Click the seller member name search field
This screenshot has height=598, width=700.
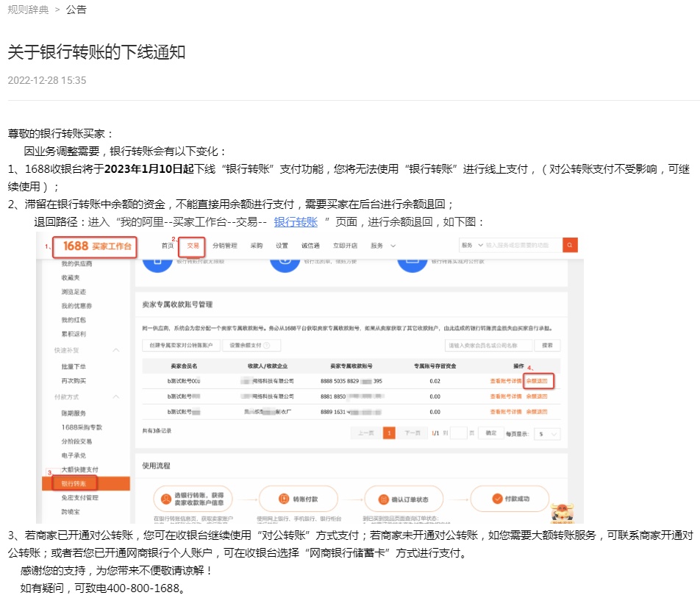[x=489, y=345]
